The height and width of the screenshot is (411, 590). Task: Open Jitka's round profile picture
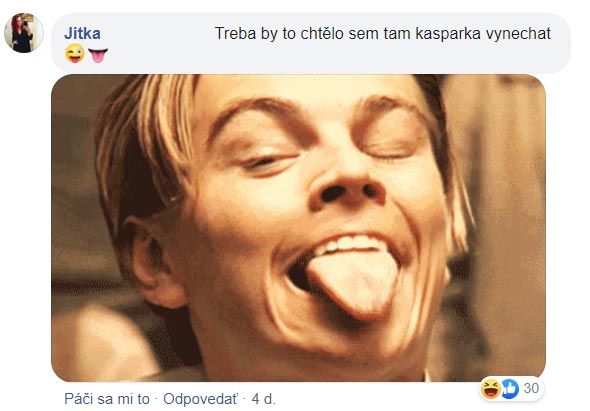click(24, 33)
